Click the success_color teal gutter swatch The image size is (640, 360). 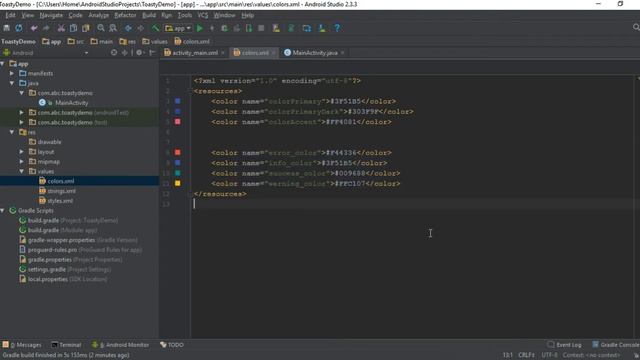pos(178,173)
